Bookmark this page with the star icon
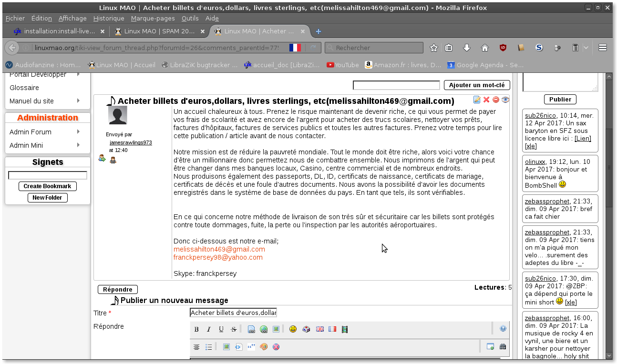 [434, 48]
